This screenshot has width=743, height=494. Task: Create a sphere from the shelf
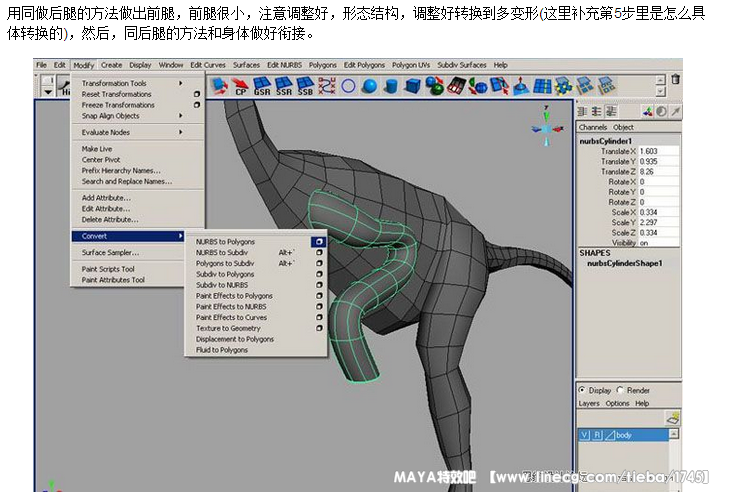tap(370, 86)
